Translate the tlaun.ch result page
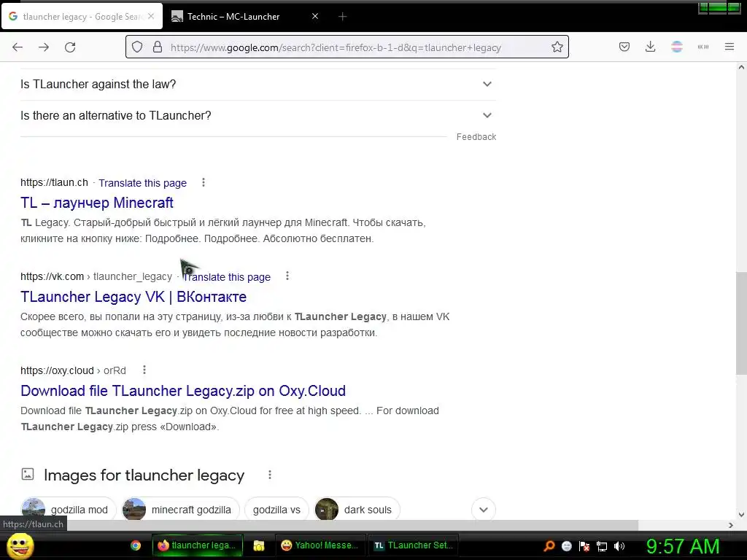This screenshot has height=560, width=747. [142, 183]
